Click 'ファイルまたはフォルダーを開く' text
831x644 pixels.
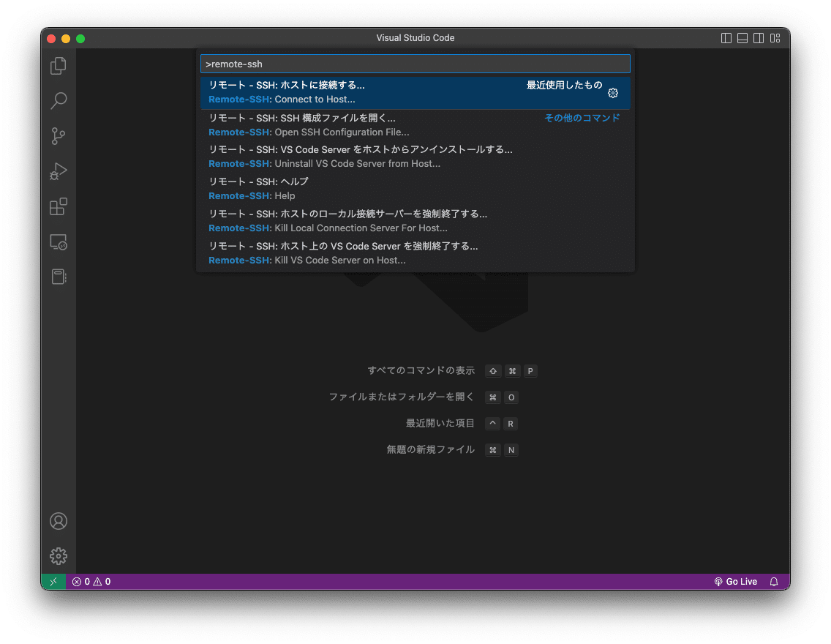pyautogui.click(x=402, y=397)
